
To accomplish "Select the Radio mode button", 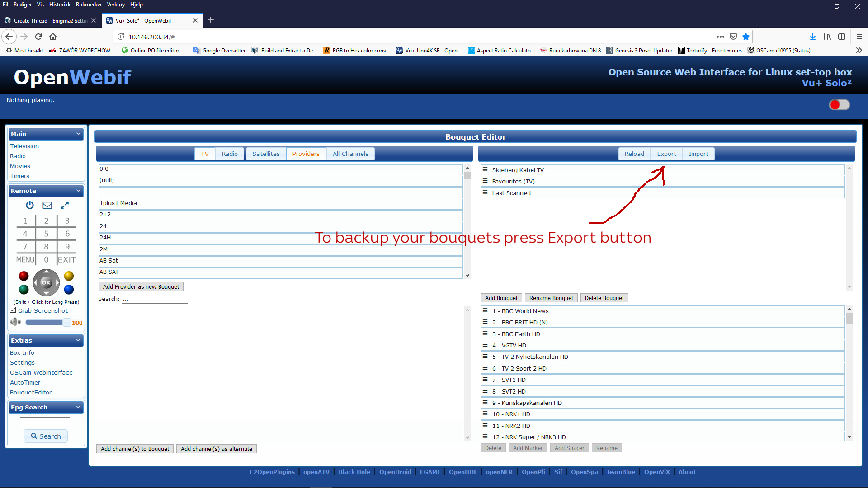I will click(x=229, y=154).
